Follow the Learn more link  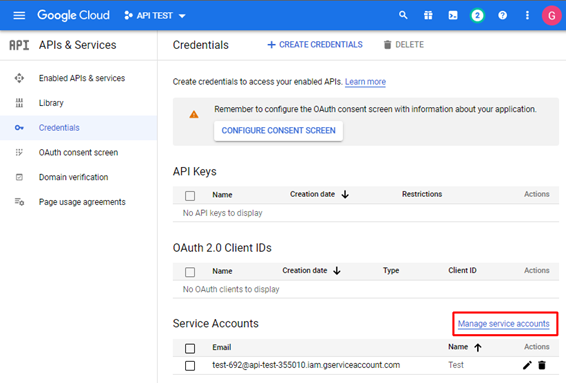[x=365, y=82]
